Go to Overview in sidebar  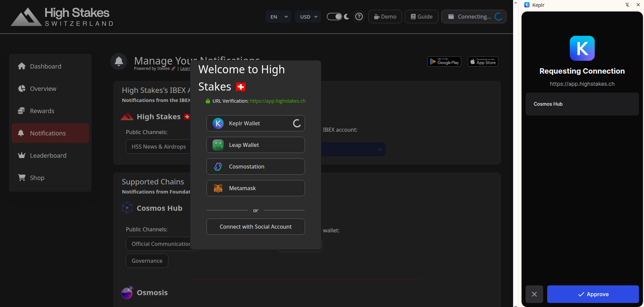pos(50,88)
